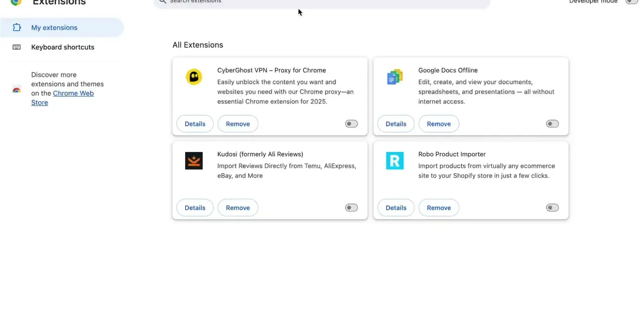
Task: Remove the Kudosi extension
Action: 238,208
